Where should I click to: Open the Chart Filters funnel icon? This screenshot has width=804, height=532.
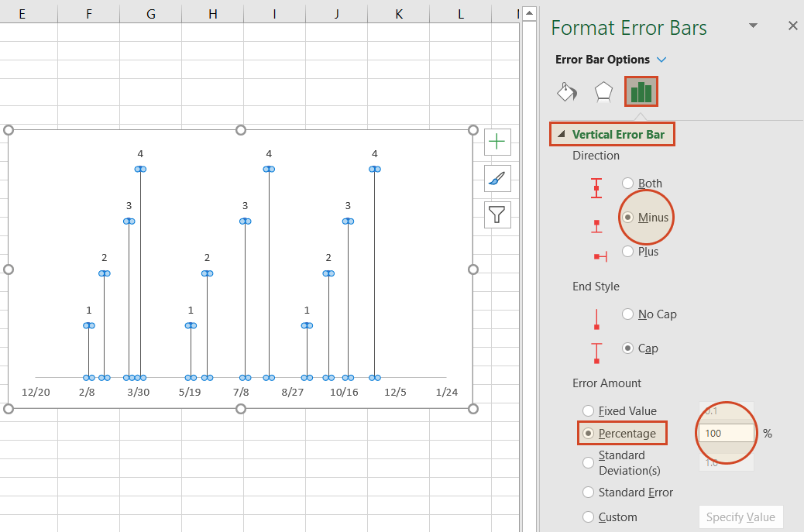pyautogui.click(x=496, y=215)
